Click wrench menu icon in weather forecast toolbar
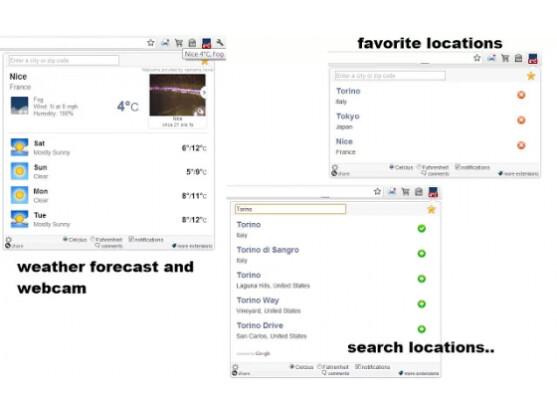The width and height of the screenshot is (557, 418). pos(220,43)
